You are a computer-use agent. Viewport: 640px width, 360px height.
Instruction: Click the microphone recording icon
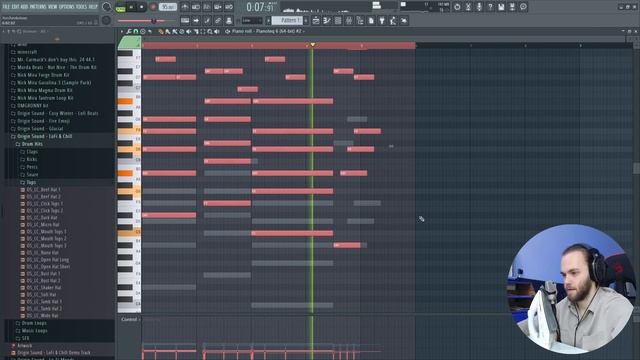pyautogui.click(x=479, y=7)
